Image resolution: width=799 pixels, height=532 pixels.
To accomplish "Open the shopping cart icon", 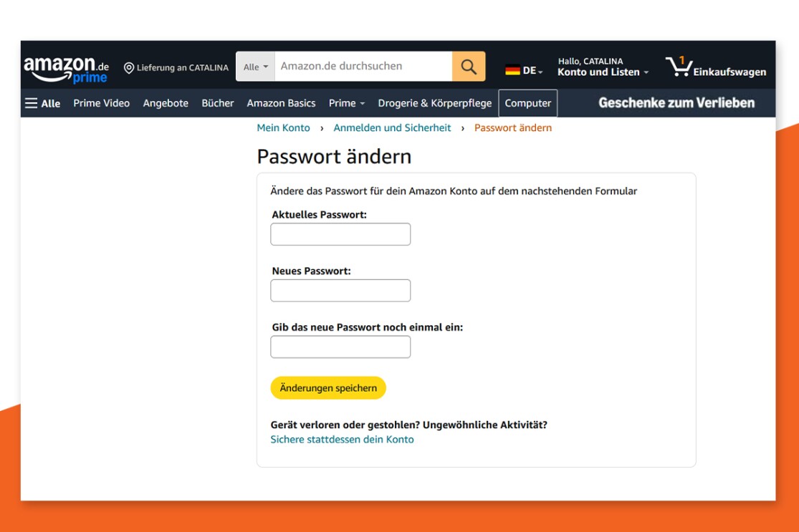I will 678,67.
